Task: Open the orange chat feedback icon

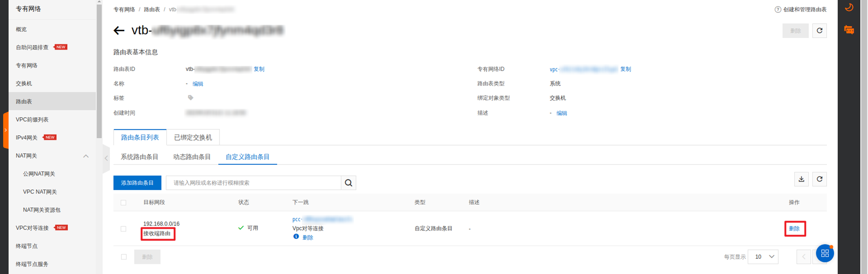Action: click(x=849, y=30)
